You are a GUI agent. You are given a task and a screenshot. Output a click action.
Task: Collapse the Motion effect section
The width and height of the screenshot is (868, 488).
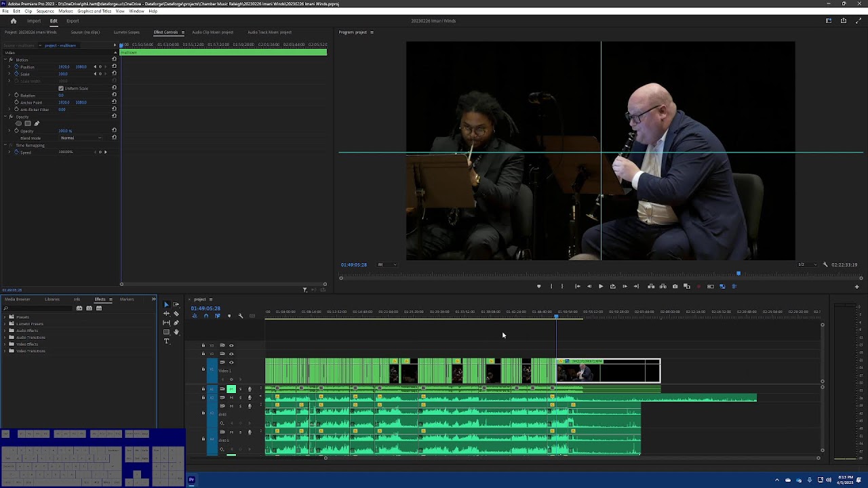(x=5, y=60)
